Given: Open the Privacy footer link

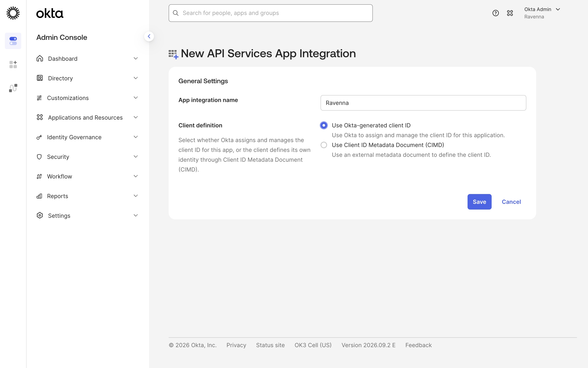Looking at the screenshot, I should 236,345.
